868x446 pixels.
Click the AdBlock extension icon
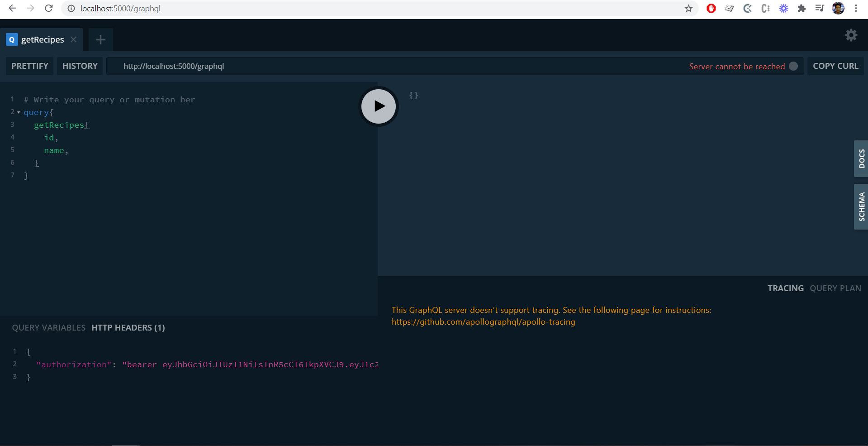tap(711, 8)
